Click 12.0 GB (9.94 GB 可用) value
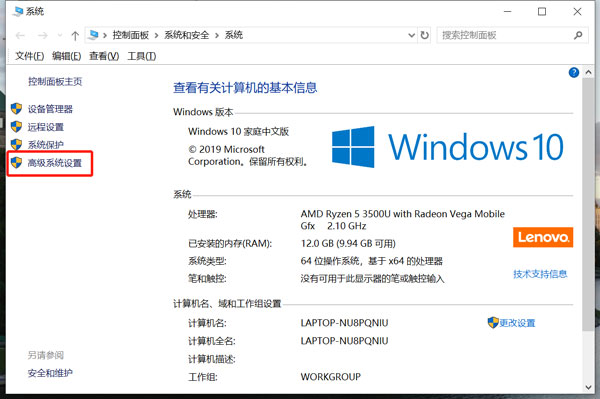Screen dimensions: 600x399 (348, 244)
